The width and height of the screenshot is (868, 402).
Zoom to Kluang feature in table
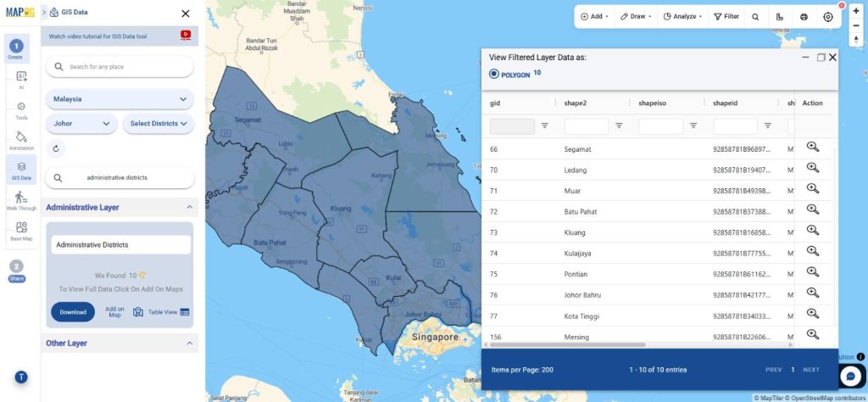(812, 230)
